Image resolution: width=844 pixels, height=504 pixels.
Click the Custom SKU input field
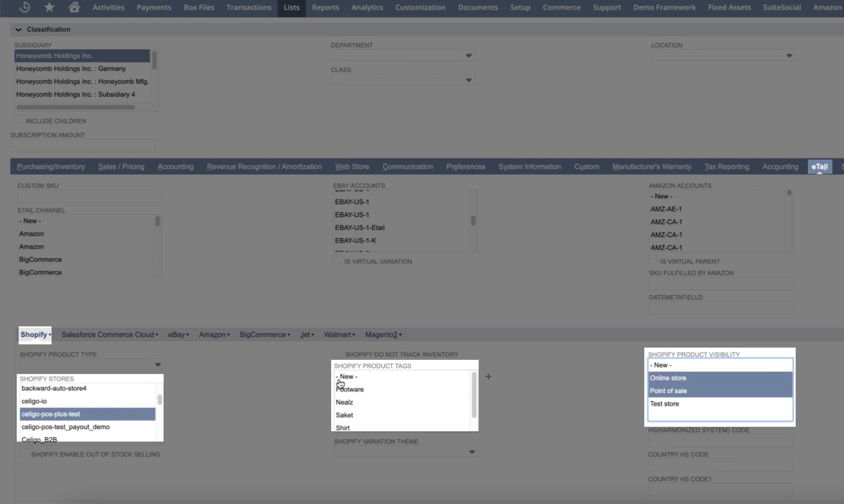90,196
